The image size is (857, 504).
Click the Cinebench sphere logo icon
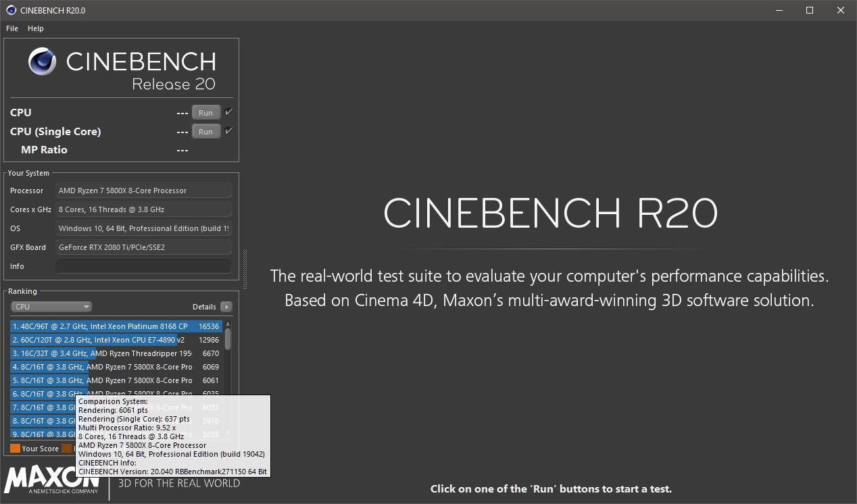[43, 61]
